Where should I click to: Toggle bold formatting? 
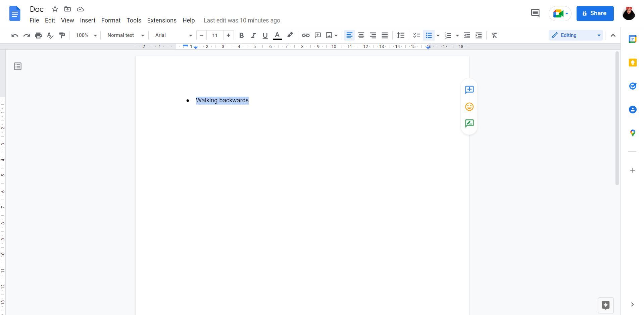click(x=241, y=35)
